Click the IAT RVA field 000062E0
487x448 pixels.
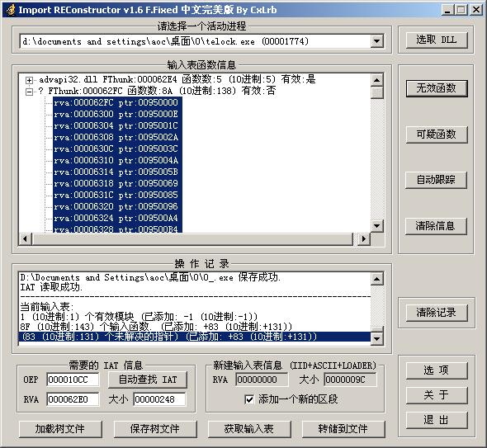[x=73, y=399]
